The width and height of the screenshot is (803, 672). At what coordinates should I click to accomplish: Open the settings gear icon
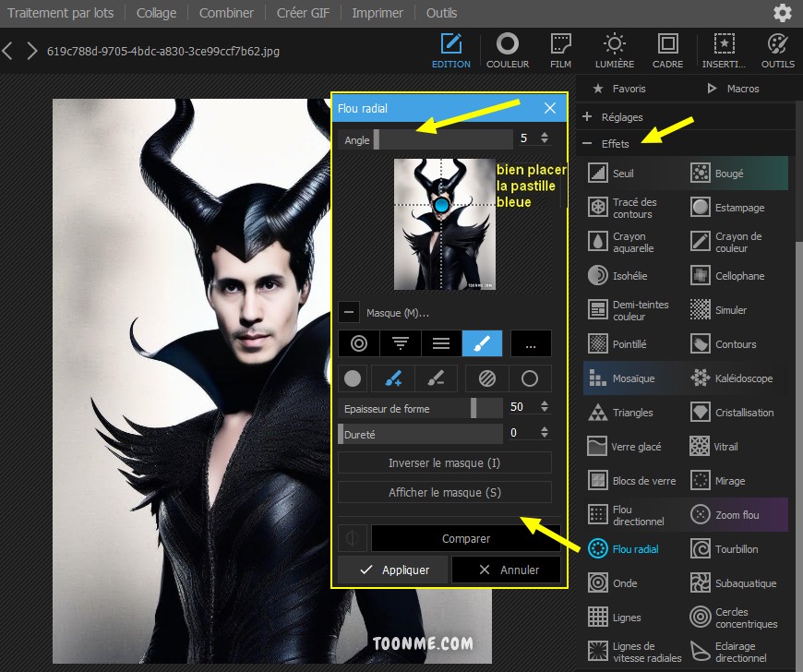point(782,13)
